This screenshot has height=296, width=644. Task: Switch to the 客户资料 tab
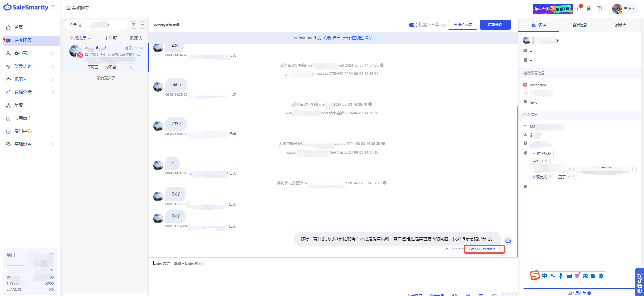[x=539, y=25]
